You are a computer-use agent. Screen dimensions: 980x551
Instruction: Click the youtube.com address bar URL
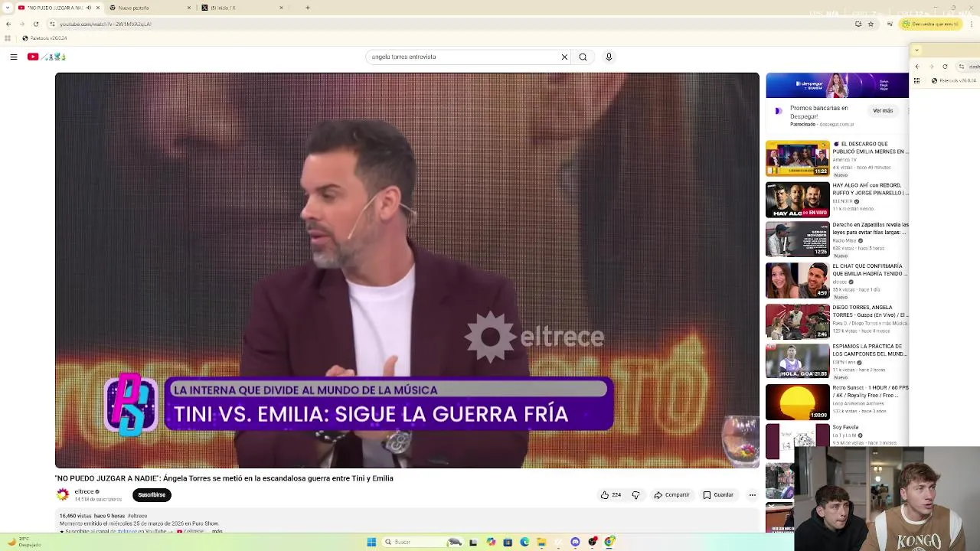tap(106, 24)
